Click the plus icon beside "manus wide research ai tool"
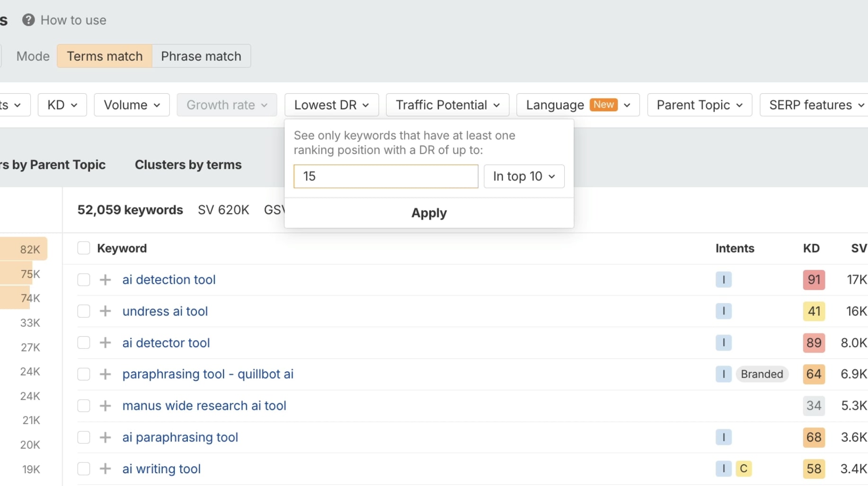This screenshot has height=486, width=868. click(105, 405)
